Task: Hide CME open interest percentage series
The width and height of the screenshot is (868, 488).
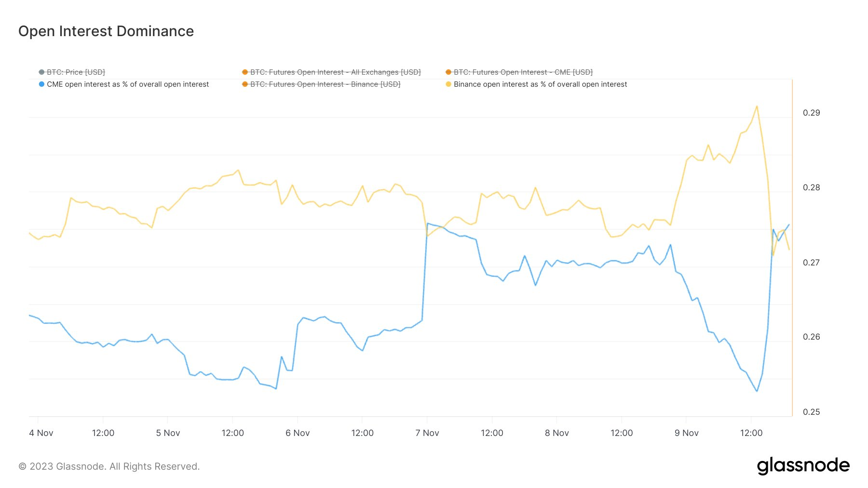Action: (128, 84)
